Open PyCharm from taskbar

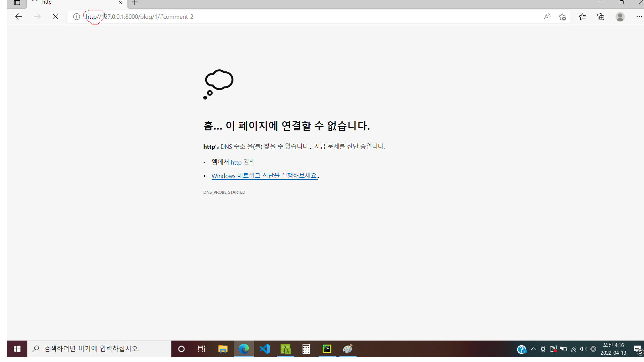(x=327, y=349)
